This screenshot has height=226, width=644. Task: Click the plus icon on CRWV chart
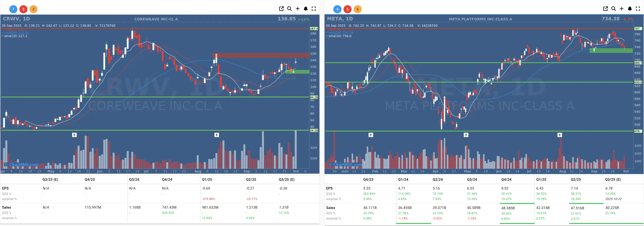point(297,9)
